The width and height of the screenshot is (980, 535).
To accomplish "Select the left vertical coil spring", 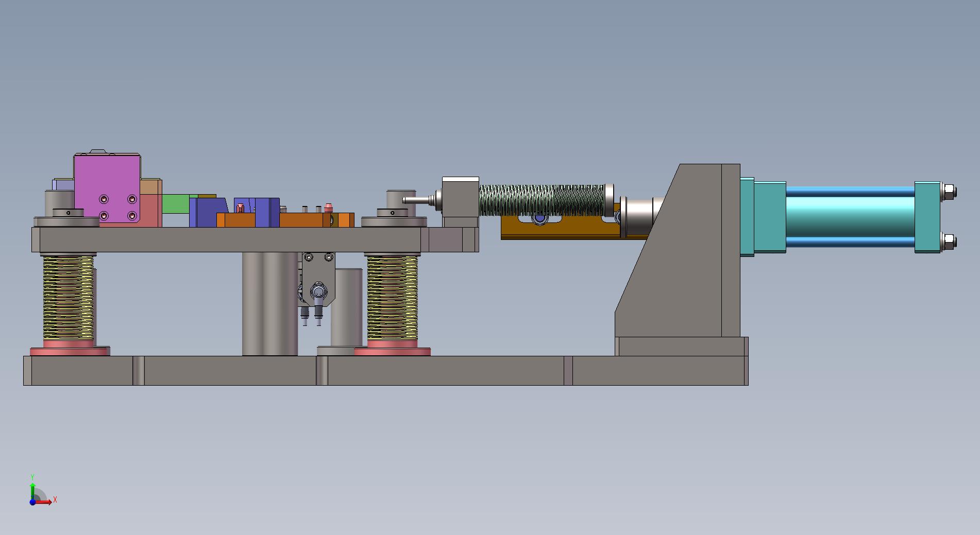I will click(x=69, y=298).
